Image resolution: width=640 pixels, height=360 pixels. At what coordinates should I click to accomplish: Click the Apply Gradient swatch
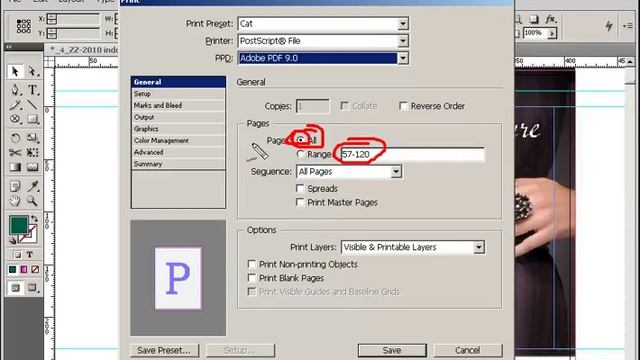[x=24, y=269]
